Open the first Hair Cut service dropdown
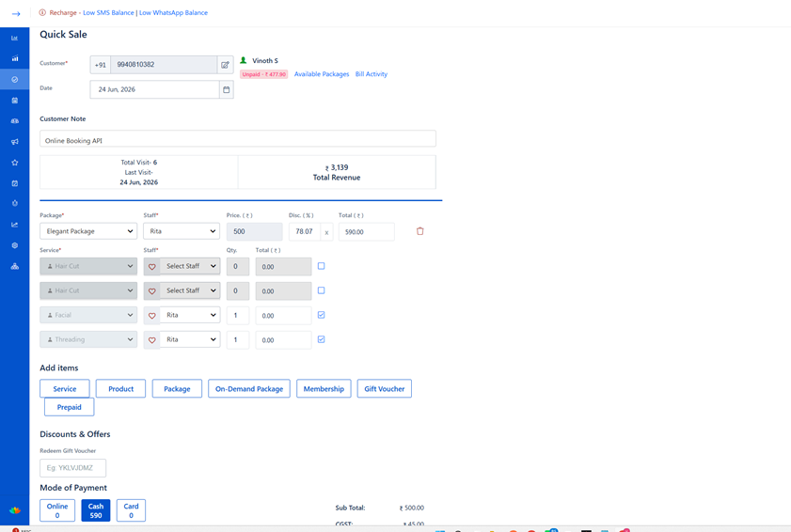 click(x=88, y=266)
